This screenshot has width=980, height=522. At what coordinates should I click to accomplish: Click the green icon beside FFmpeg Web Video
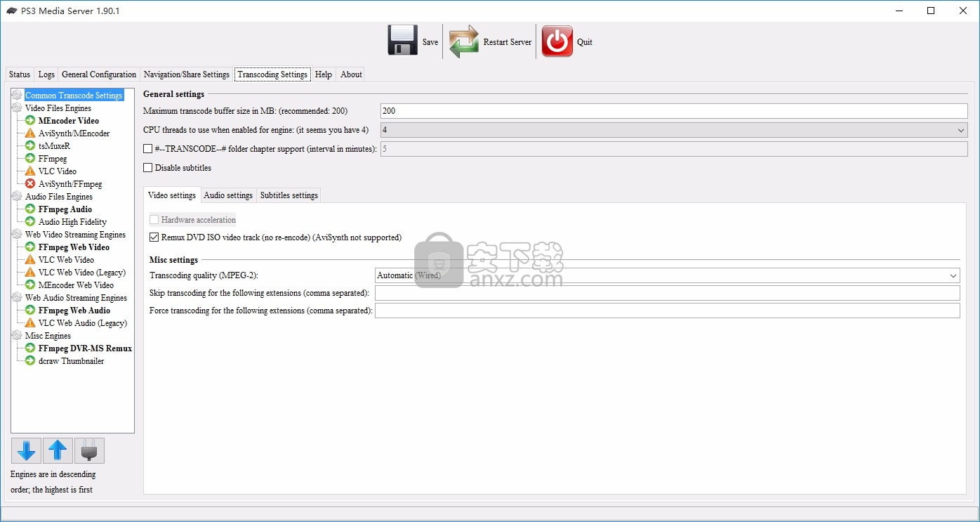30,247
